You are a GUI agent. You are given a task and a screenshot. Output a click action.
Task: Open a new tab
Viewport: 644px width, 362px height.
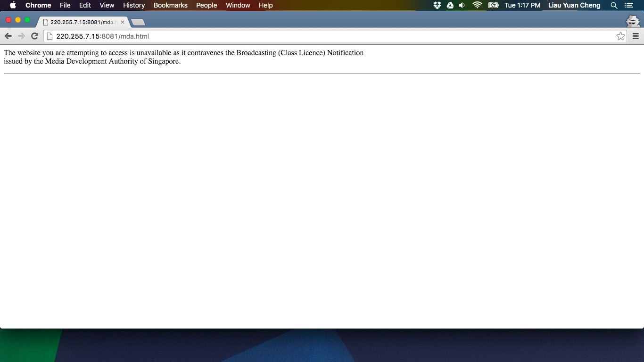138,22
